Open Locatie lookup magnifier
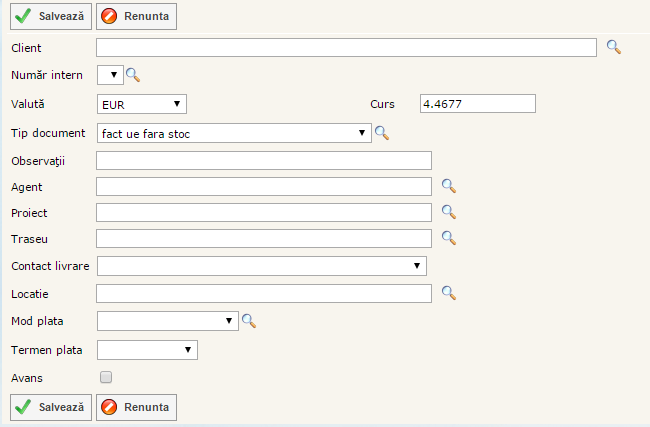This screenshot has width=650, height=427. coord(449,293)
